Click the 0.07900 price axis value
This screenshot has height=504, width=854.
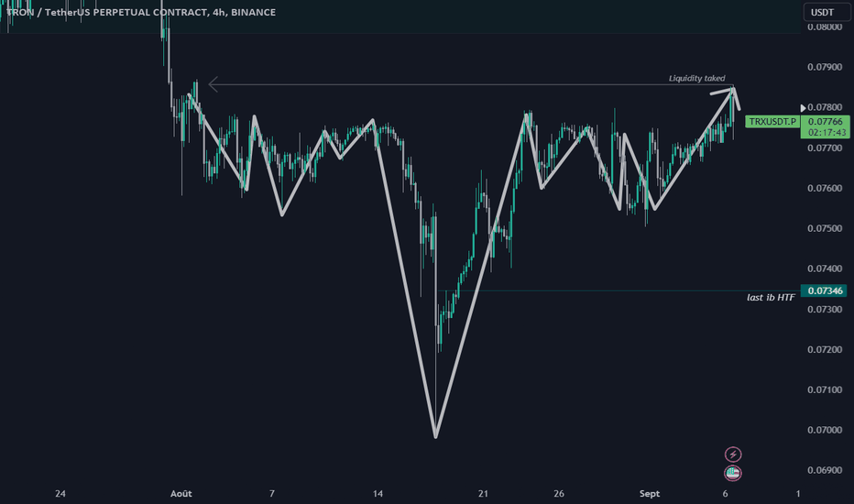pyautogui.click(x=825, y=67)
